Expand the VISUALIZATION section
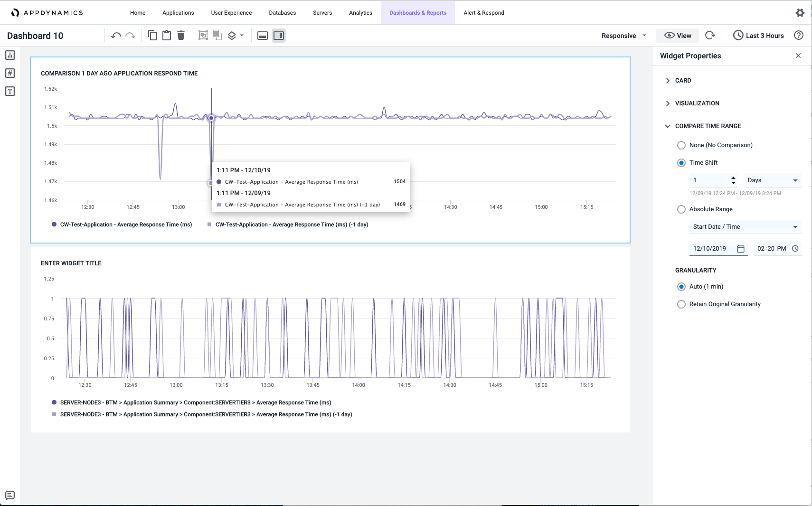 click(x=692, y=103)
